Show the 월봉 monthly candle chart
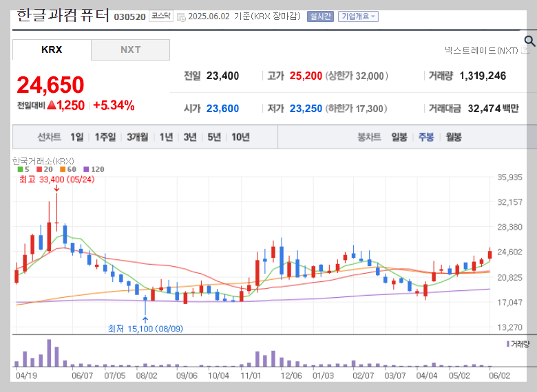The width and height of the screenshot is (537, 392). [x=454, y=137]
